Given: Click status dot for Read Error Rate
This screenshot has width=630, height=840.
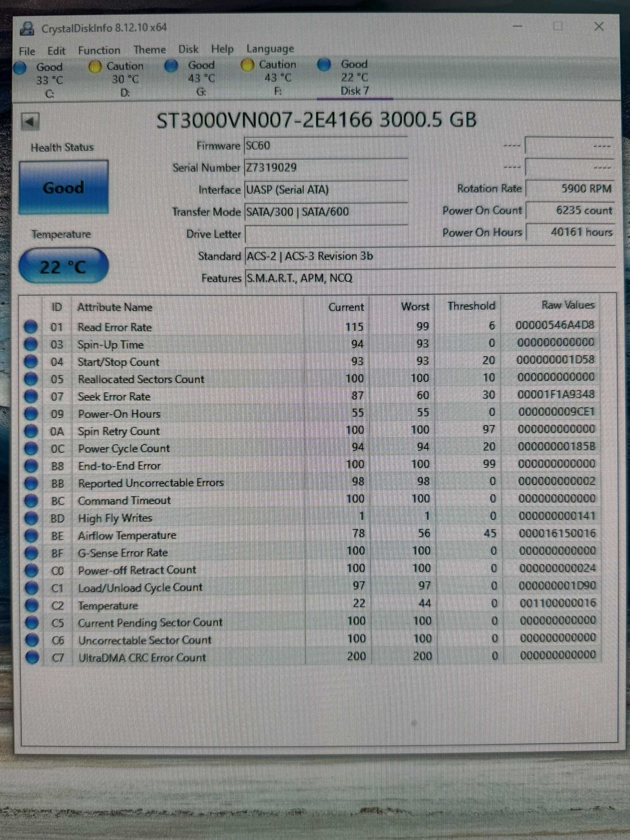Looking at the screenshot, I should pyautogui.click(x=31, y=327).
